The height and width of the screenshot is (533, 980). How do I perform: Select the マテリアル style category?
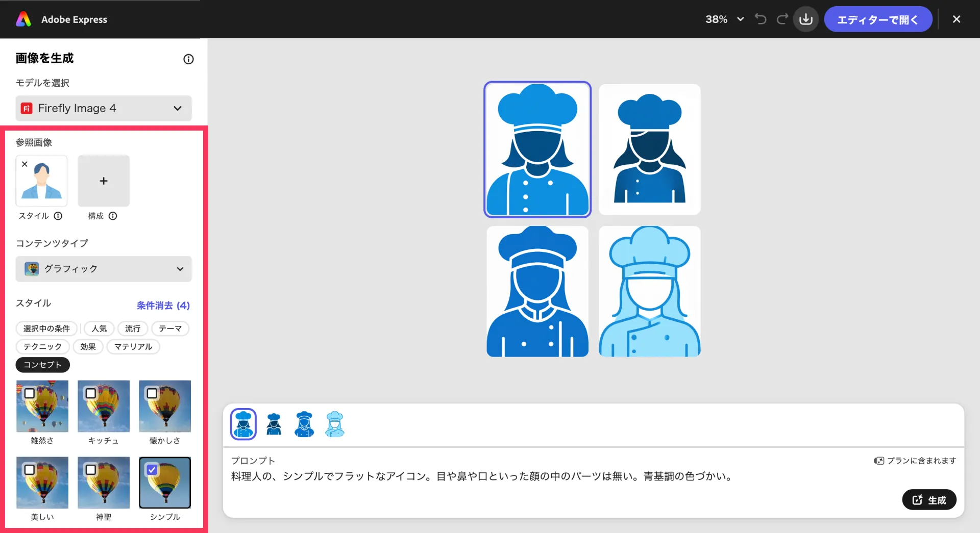click(x=133, y=346)
